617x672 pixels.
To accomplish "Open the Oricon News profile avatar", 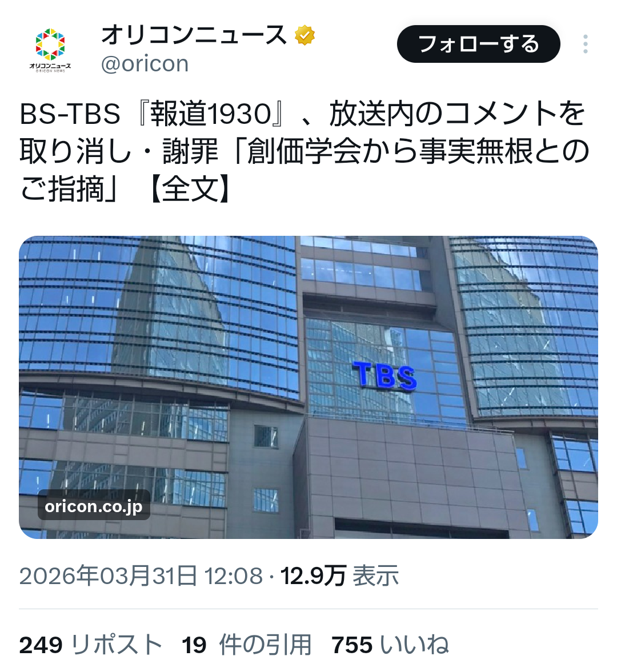I will click(x=50, y=49).
